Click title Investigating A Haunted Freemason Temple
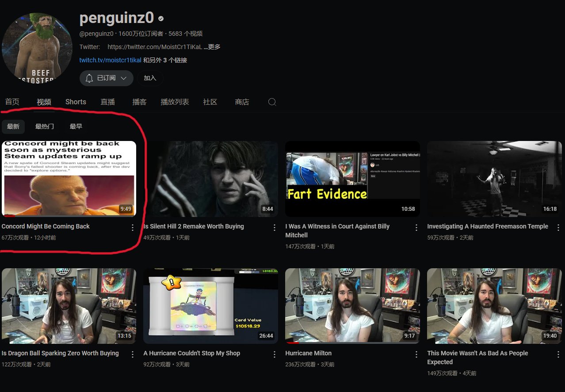The width and height of the screenshot is (565, 392). tap(488, 226)
